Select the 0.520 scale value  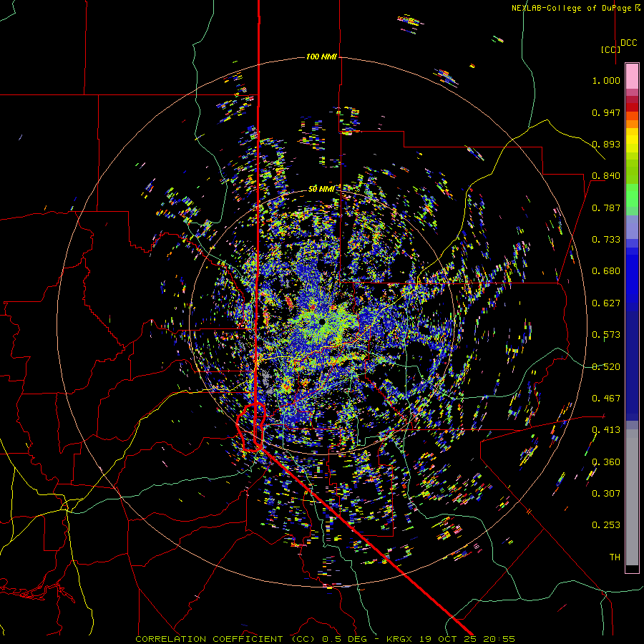(606, 367)
